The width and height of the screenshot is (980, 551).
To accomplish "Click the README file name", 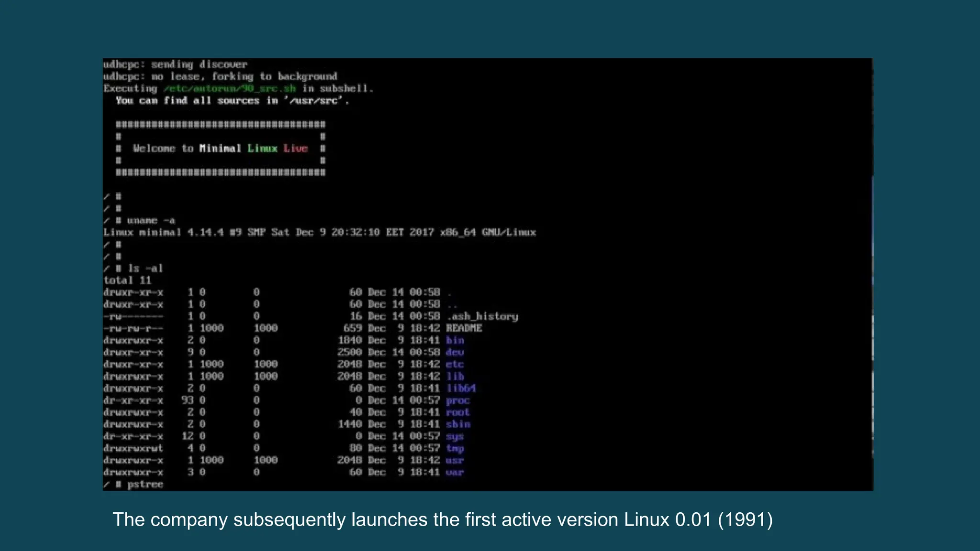I will [x=464, y=329].
